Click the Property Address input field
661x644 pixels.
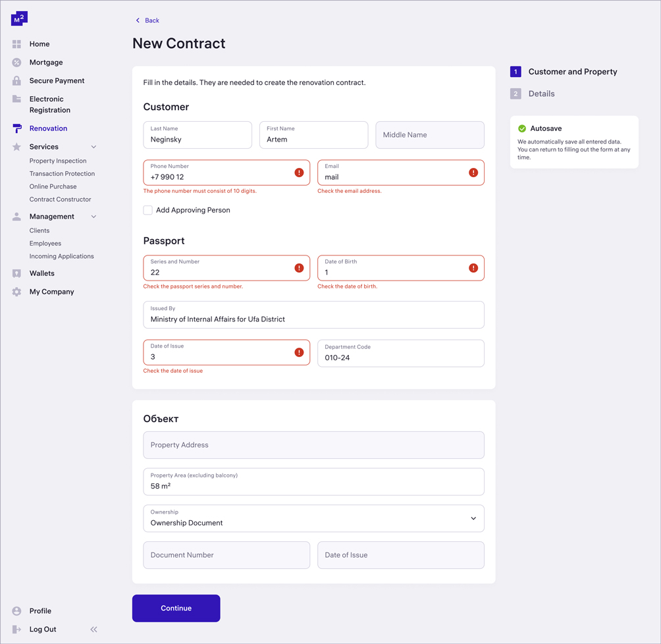pyautogui.click(x=313, y=444)
